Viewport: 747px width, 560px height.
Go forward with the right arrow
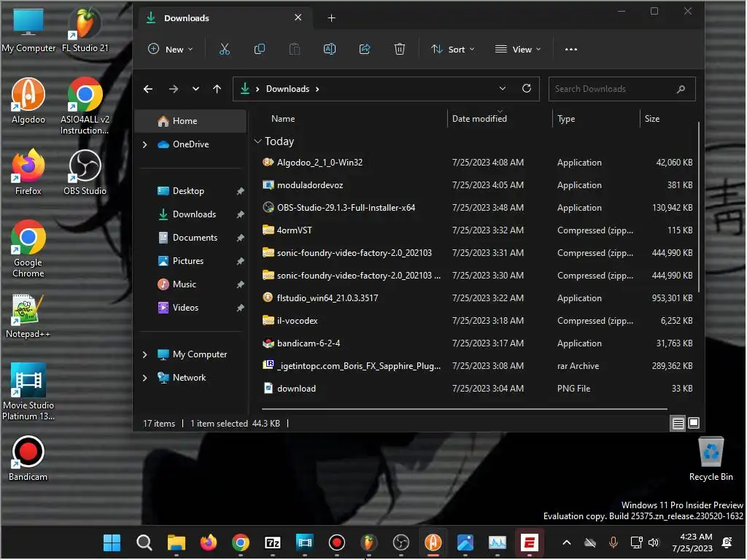coord(174,88)
